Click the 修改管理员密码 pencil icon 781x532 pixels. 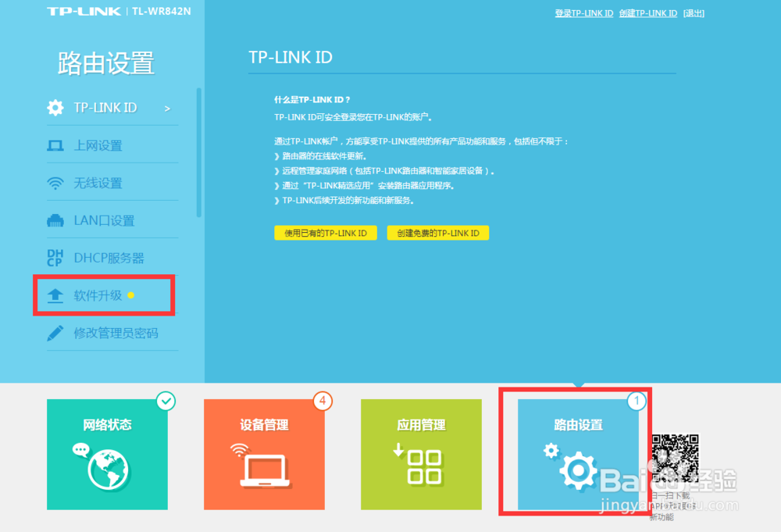[x=55, y=333]
